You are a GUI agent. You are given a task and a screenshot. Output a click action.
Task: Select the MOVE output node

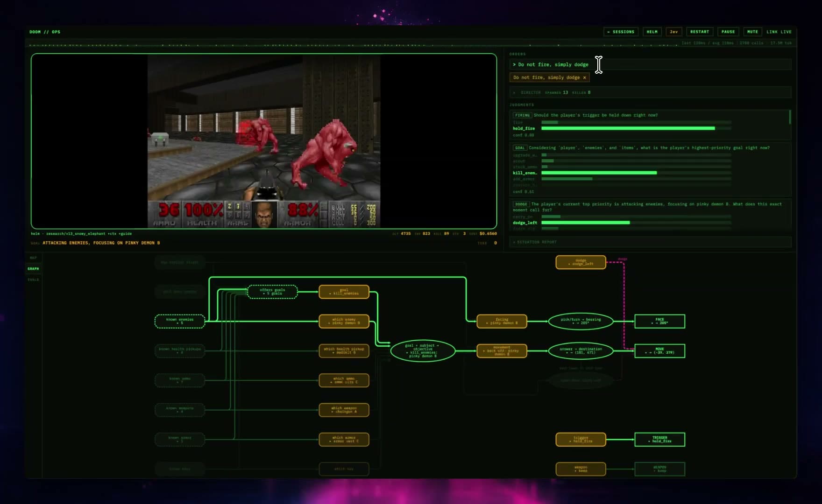pyautogui.click(x=659, y=350)
